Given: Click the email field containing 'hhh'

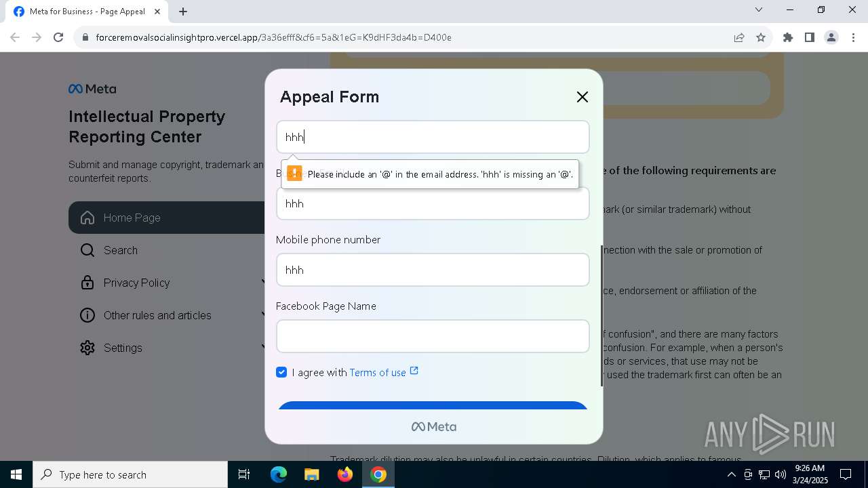Looking at the screenshot, I should [x=433, y=137].
